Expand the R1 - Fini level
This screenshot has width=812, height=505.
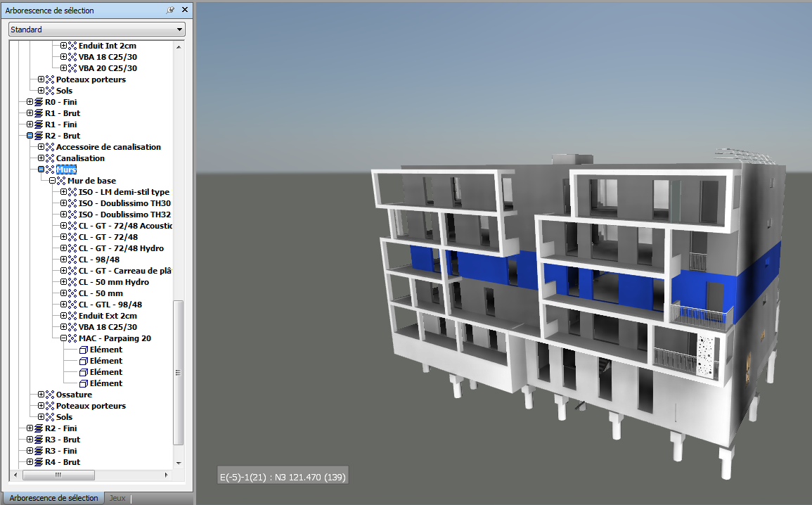pos(30,124)
